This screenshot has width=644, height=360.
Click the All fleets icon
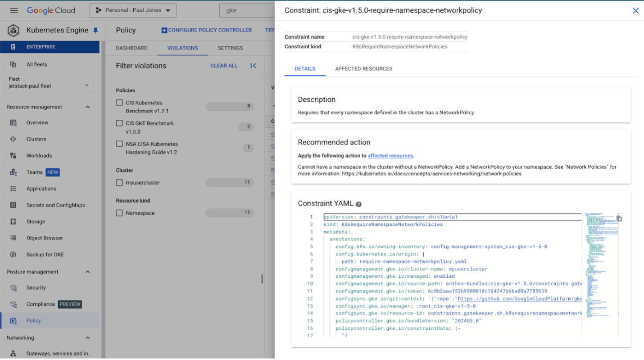pyautogui.click(x=13, y=65)
